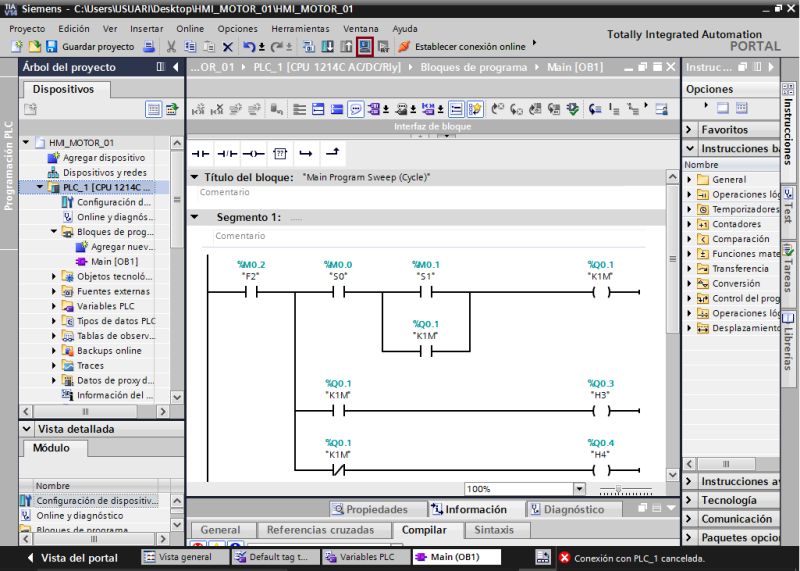
Task: Click the Print icon in main toolbar
Action: [x=148, y=47]
